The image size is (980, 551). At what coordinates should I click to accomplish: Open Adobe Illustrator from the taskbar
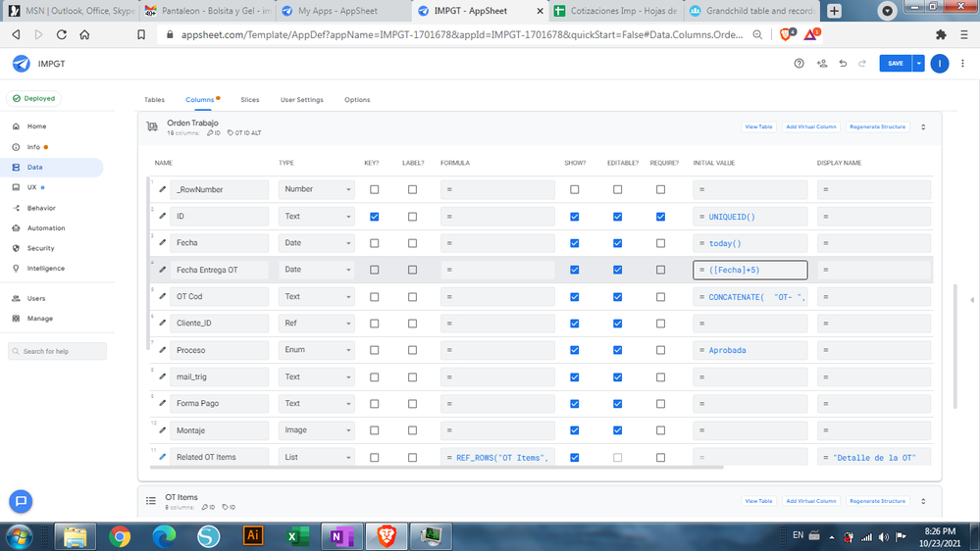point(253,535)
